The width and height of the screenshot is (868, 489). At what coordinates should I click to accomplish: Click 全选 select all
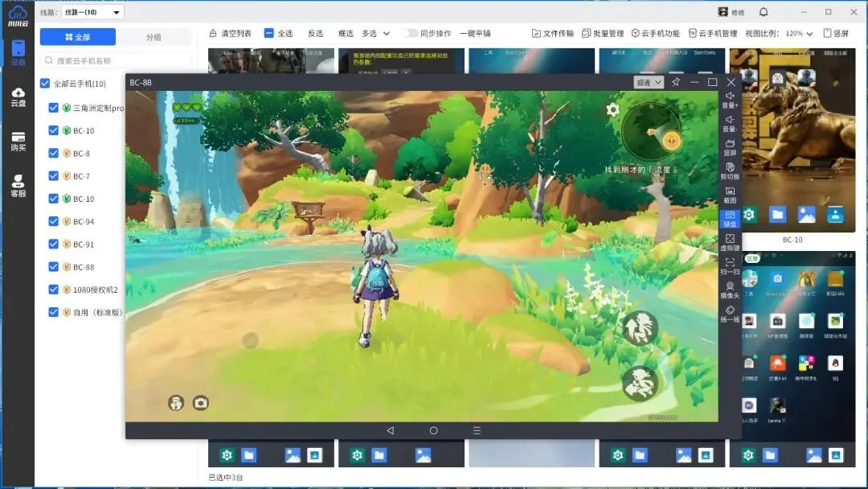278,33
